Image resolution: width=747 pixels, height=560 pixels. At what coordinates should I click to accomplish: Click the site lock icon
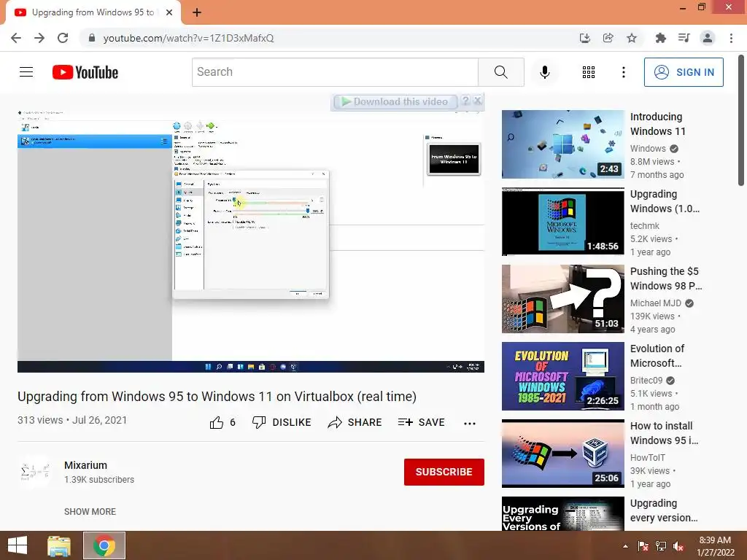click(x=91, y=38)
